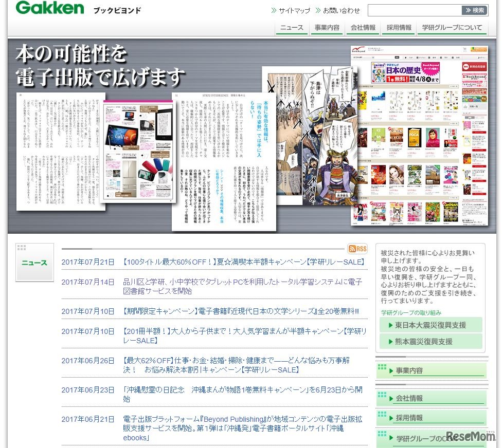Switch to the 採用情報 navigation tab
The height and width of the screenshot is (448, 503).
(x=398, y=28)
